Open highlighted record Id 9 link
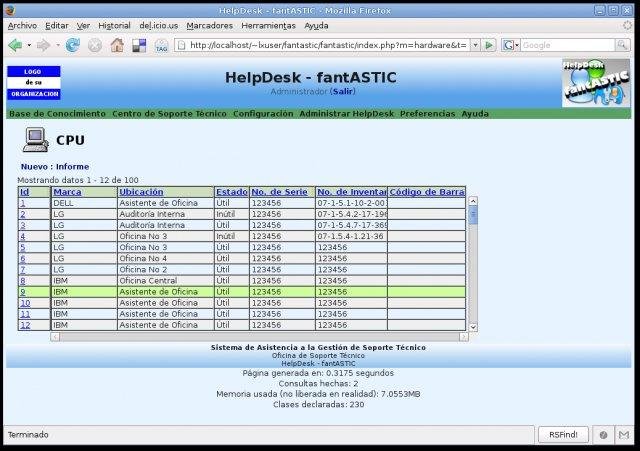 pos(23,292)
